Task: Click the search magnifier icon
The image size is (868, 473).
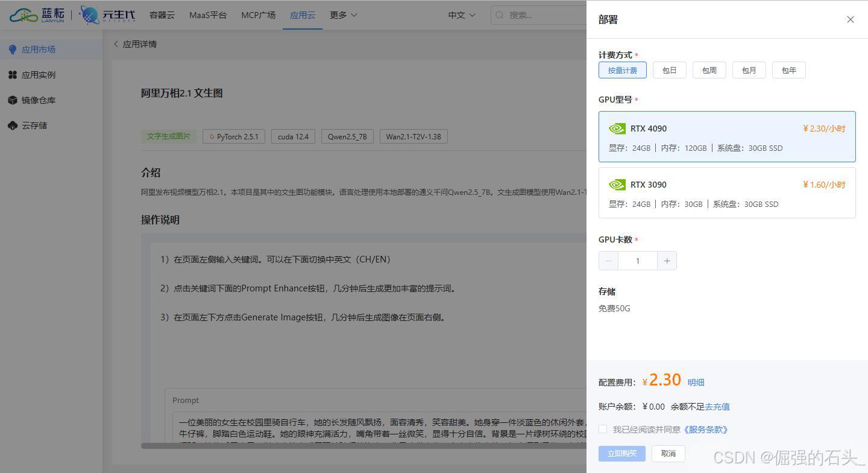Action: pyautogui.click(x=500, y=15)
